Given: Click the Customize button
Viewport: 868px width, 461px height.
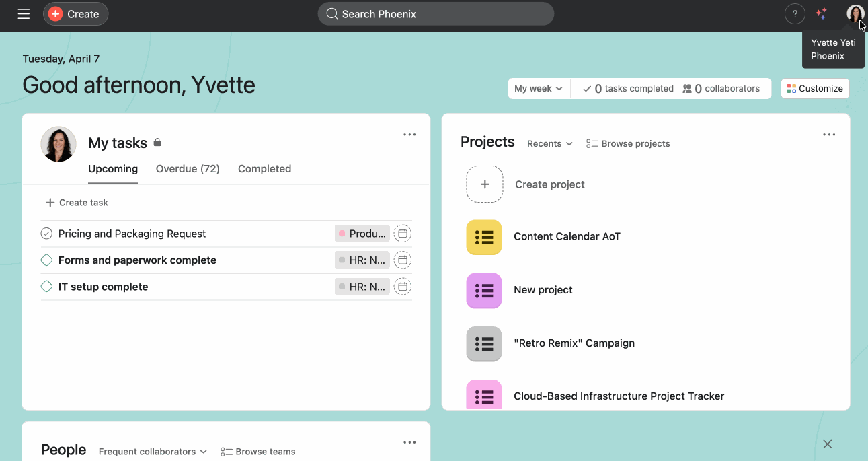Looking at the screenshot, I should (814, 89).
